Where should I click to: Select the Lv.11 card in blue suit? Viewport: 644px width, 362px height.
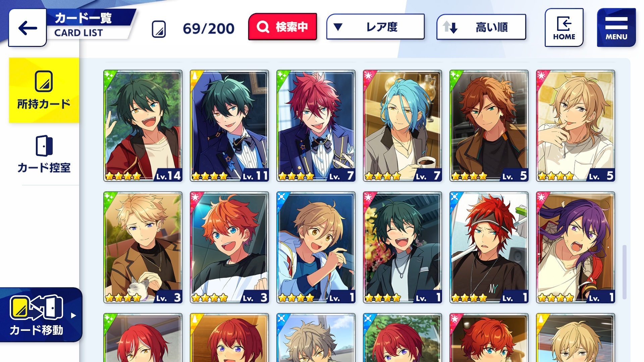click(x=229, y=126)
